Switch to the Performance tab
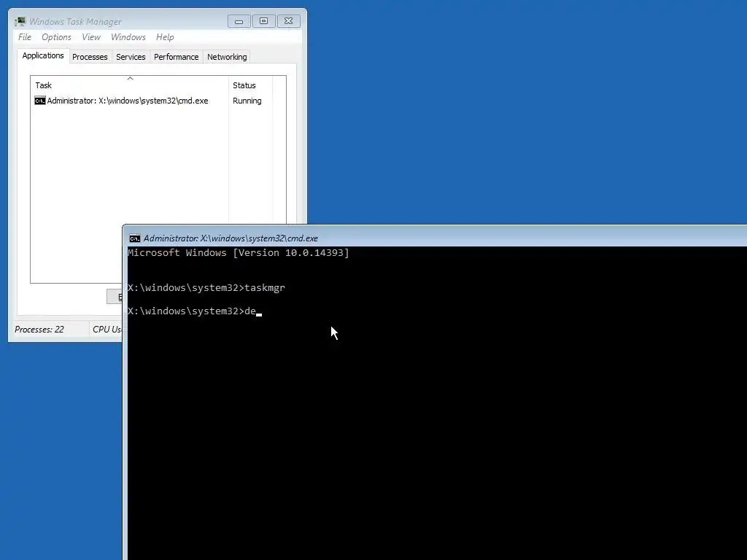Screen dimensions: 747x560 tap(177, 57)
